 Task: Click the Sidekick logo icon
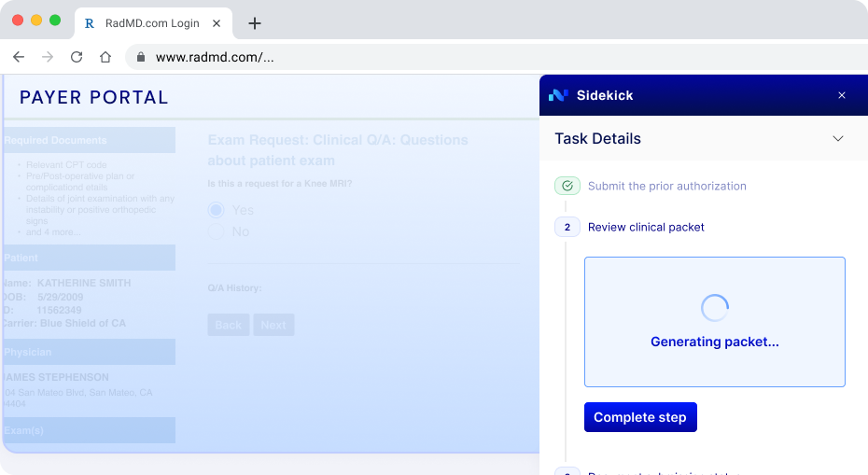pyautogui.click(x=558, y=95)
